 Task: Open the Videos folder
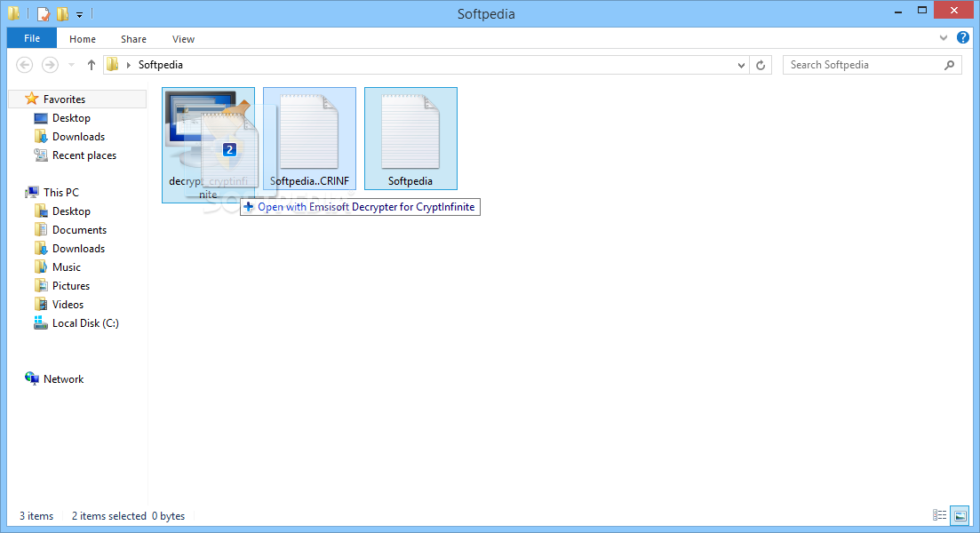(x=68, y=305)
